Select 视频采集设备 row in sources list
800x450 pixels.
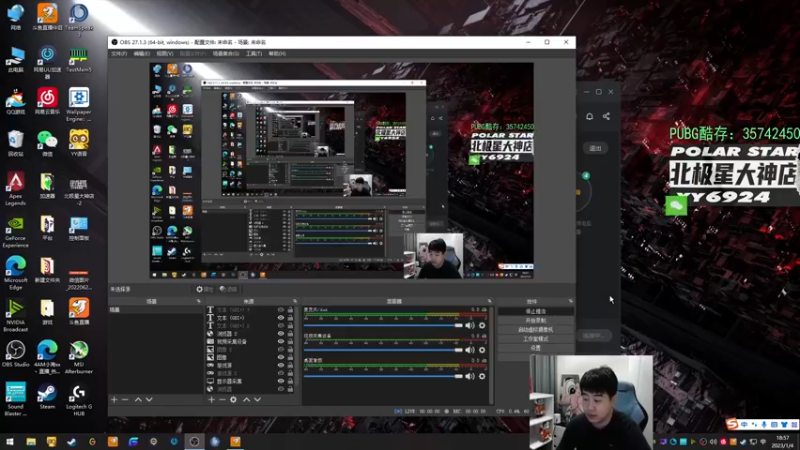coord(250,341)
